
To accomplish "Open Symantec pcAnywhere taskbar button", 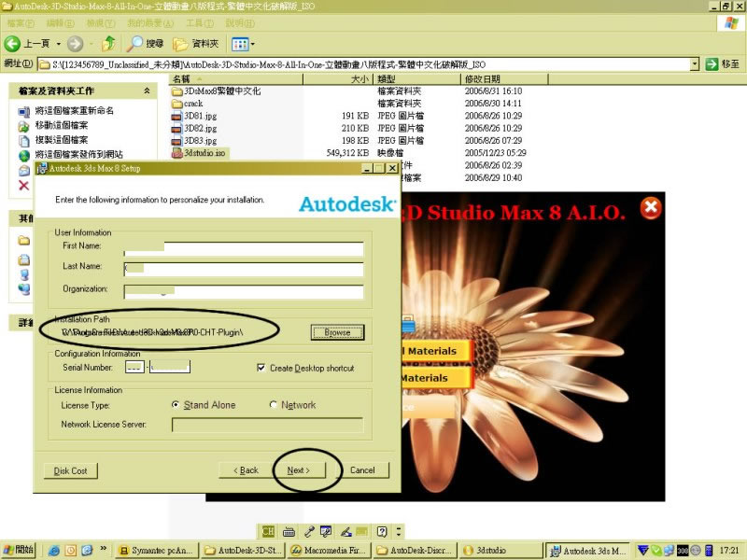I will [x=157, y=551].
